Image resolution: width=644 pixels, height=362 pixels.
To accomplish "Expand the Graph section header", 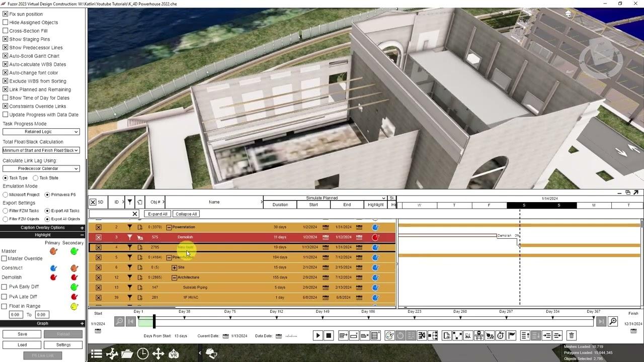I will [x=82, y=323].
